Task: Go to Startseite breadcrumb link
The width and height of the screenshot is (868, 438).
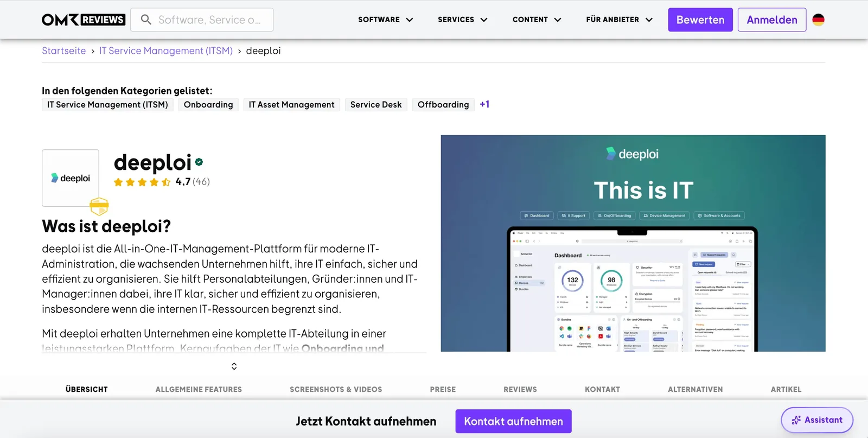Action: pos(64,50)
